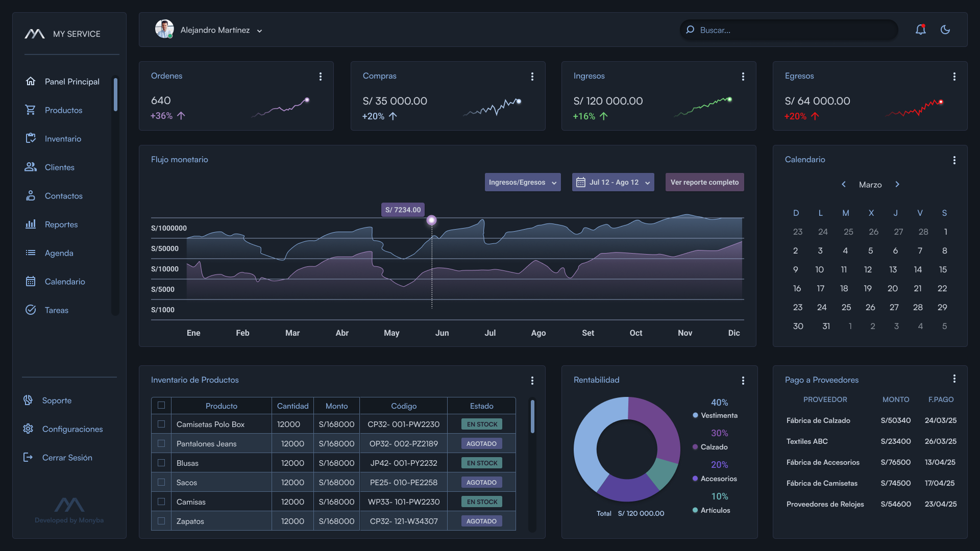Tick the Blusas row checkbox
This screenshot has width=980, height=551.
click(161, 463)
